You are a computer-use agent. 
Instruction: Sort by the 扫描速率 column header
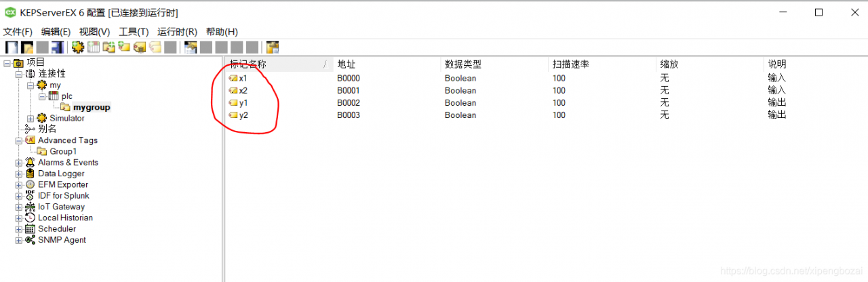click(602, 64)
